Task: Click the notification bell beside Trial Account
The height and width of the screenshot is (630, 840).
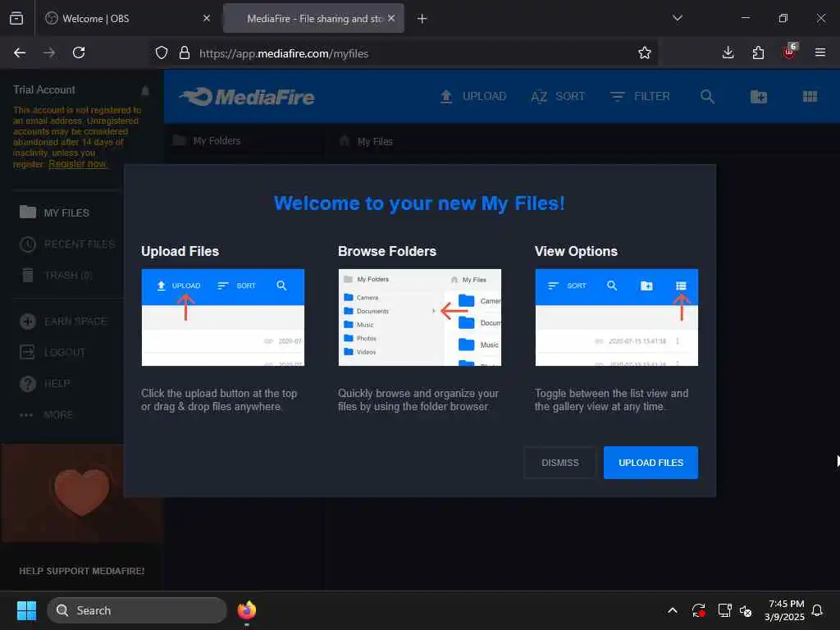Action: [145, 90]
